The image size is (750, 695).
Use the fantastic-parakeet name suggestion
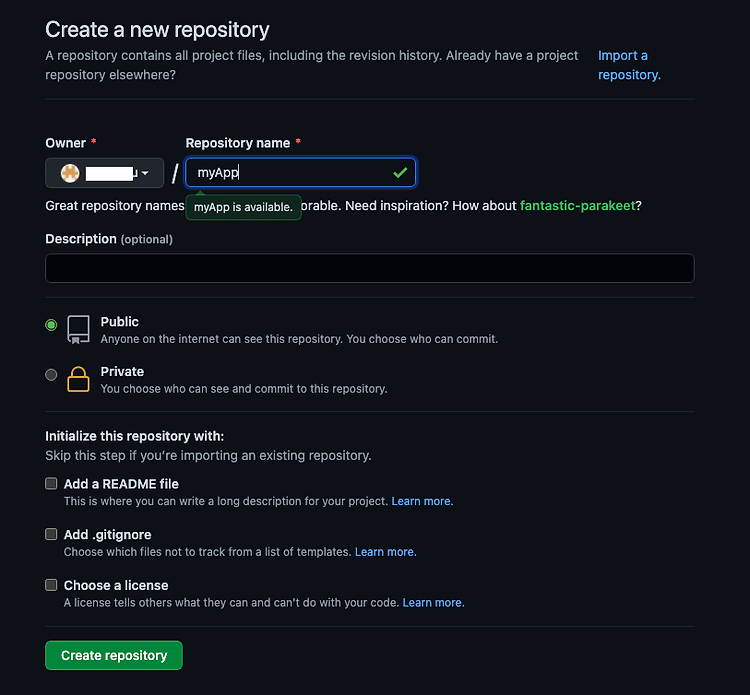(x=578, y=206)
